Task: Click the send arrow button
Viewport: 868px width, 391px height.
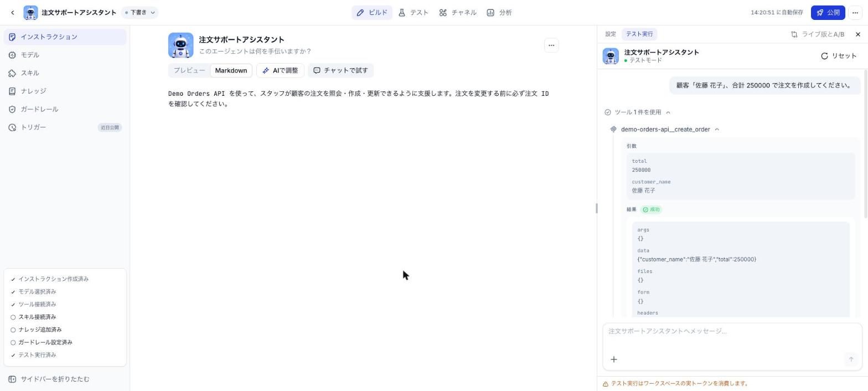Action: pyautogui.click(x=851, y=359)
